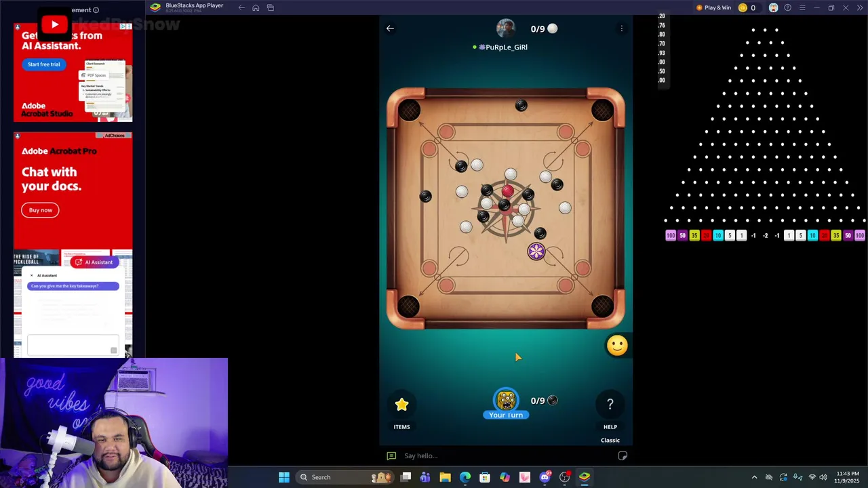Tap the black coin near top edge
868x488 pixels.
point(521,105)
